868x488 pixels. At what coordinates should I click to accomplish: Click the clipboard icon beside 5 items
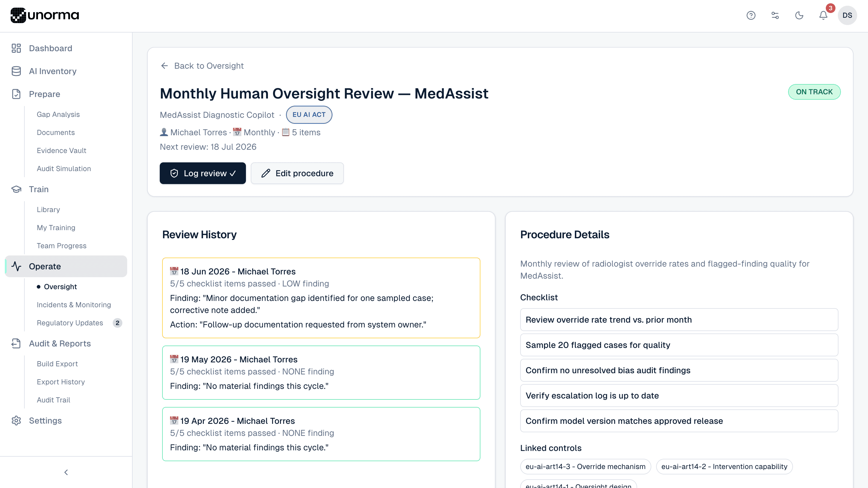(285, 132)
